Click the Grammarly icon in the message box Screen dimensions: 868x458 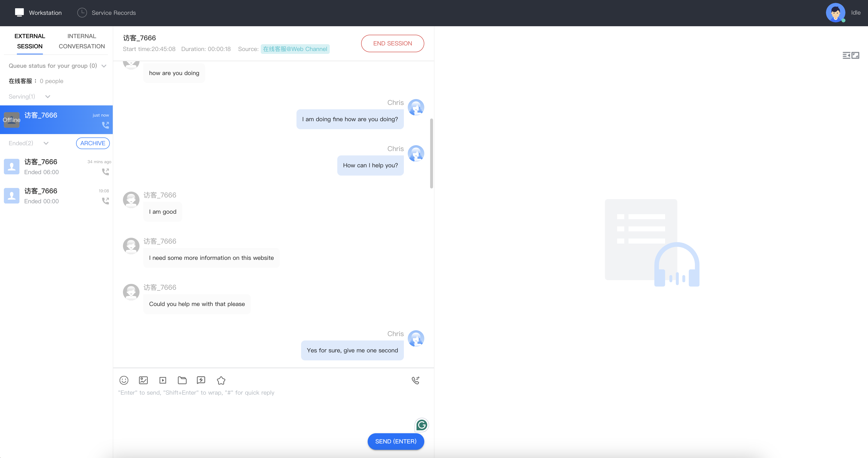point(422,425)
